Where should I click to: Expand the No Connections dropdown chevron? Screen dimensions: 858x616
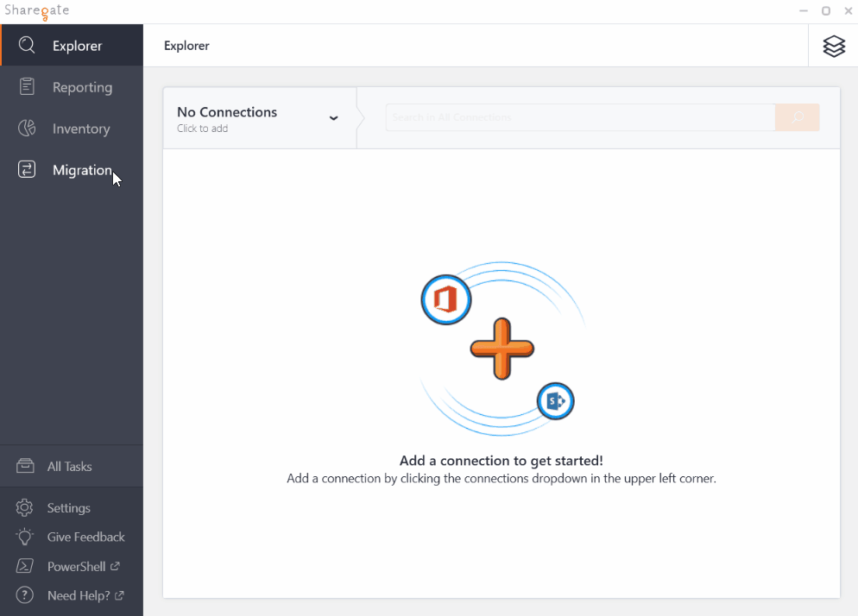[333, 118]
